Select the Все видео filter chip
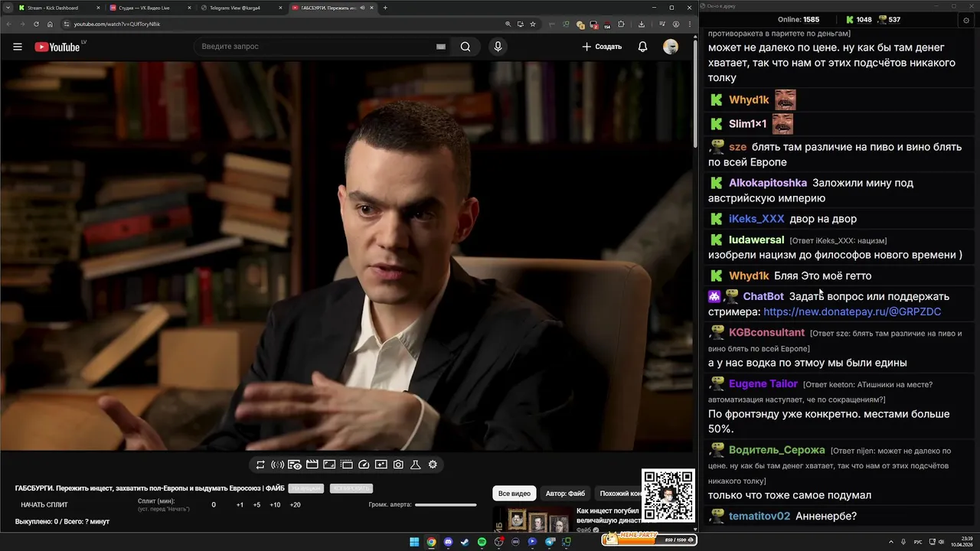Screen dimensions: 980x551 [514, 494]
